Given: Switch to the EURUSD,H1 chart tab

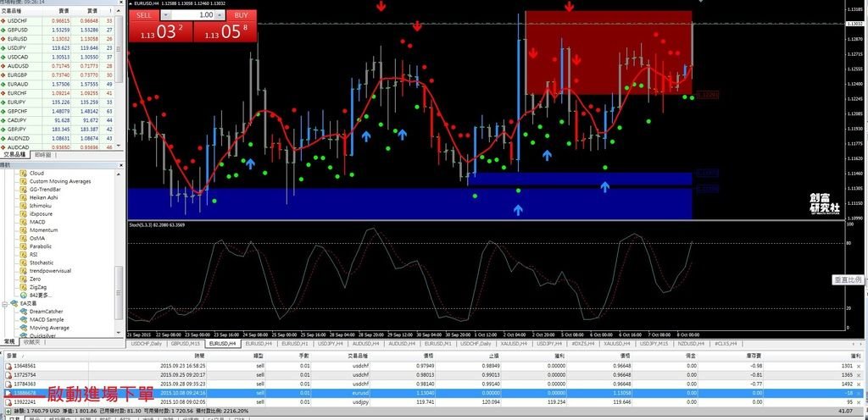Looking at the screenshot, I should 296,344.
